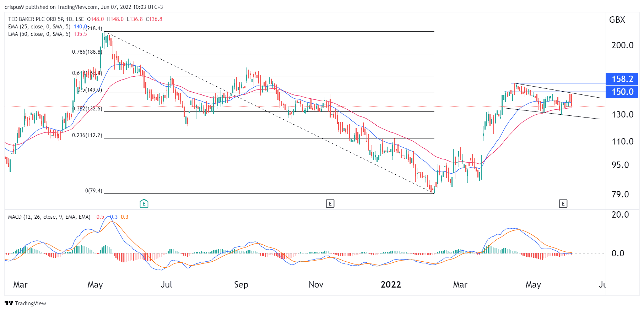Click the 2022 label on time axis

pos(391,285)
